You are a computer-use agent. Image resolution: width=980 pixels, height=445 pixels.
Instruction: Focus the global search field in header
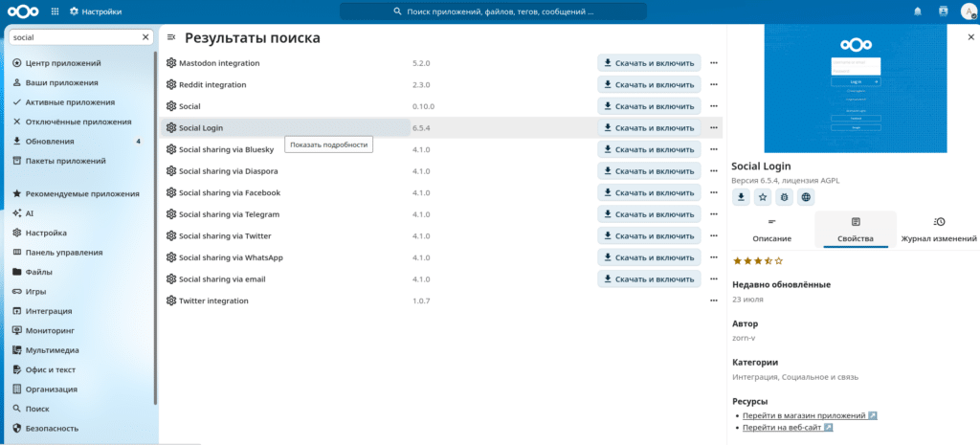pyautogui.click(x=493, y=11)
